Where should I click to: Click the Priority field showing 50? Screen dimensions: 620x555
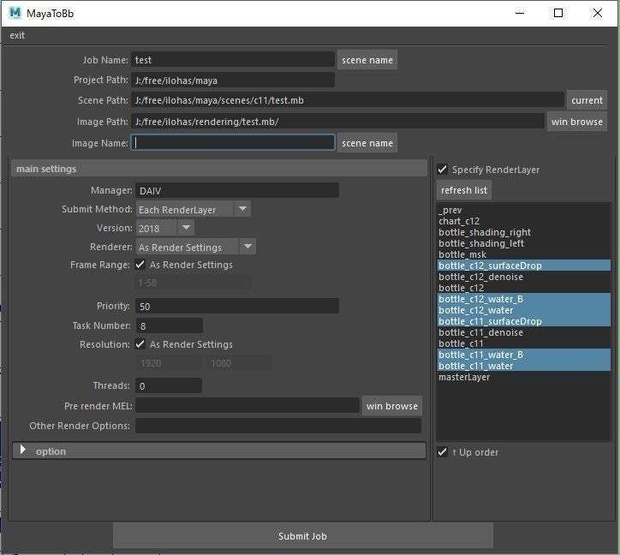tap(236, 306)
